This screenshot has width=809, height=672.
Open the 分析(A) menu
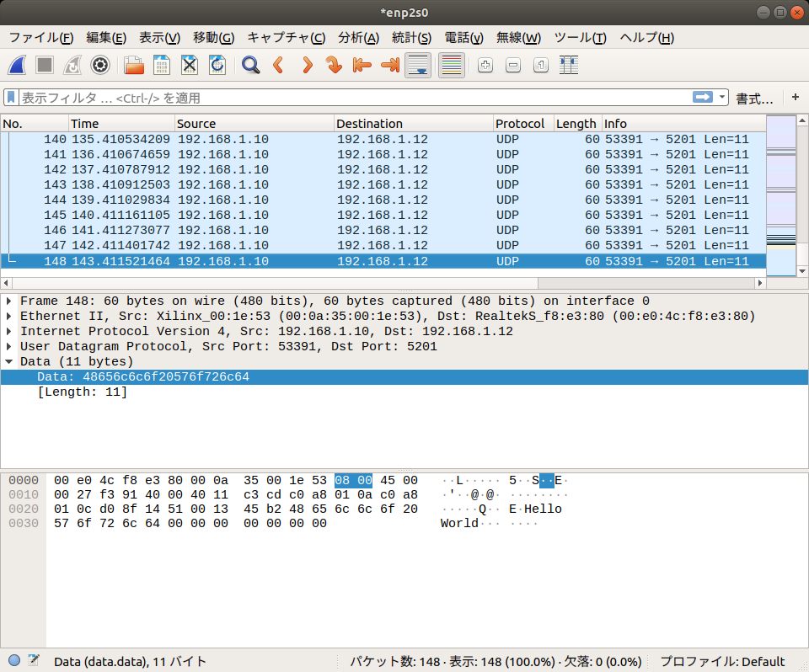coord(359,38)
